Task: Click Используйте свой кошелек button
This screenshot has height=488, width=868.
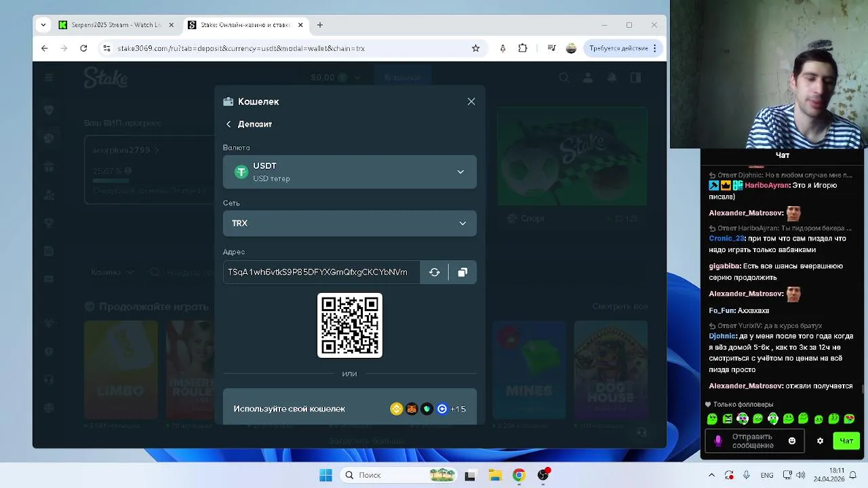Action: (x=350, y=409)
